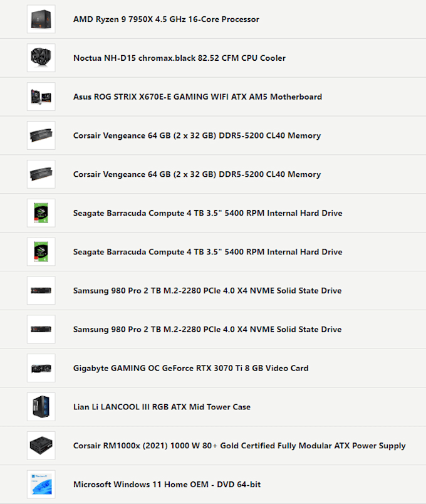Click the Noctua NH-D15 cooler thumbnail
Viewport: 426px width, 504px height.
(x=41, y=58)
